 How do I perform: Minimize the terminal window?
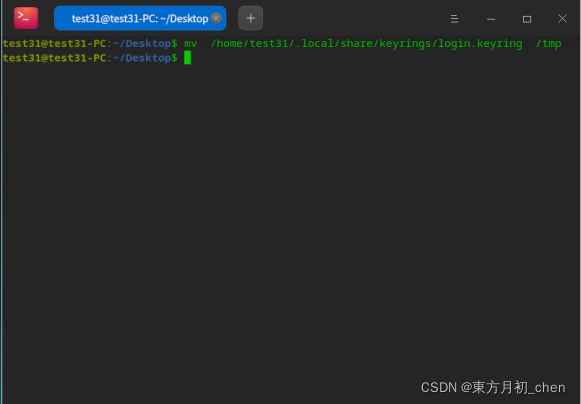tap(491, 19)
